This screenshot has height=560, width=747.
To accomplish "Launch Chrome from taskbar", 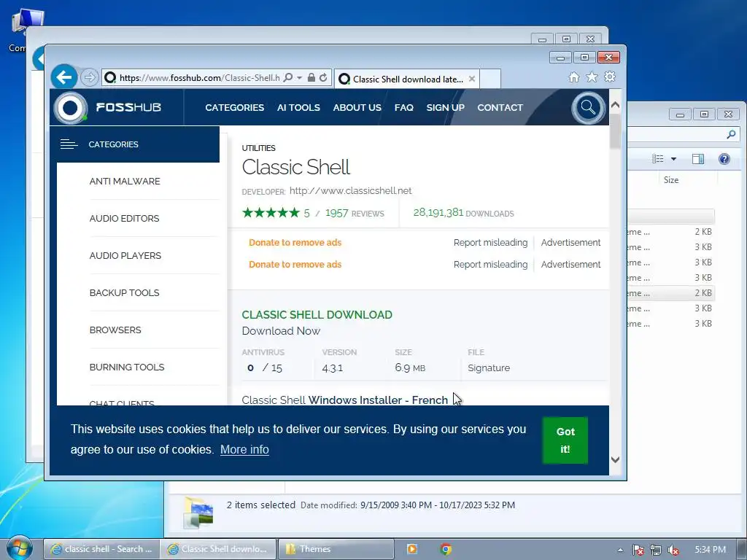I will pyautogui.click(x=446, y=549).
